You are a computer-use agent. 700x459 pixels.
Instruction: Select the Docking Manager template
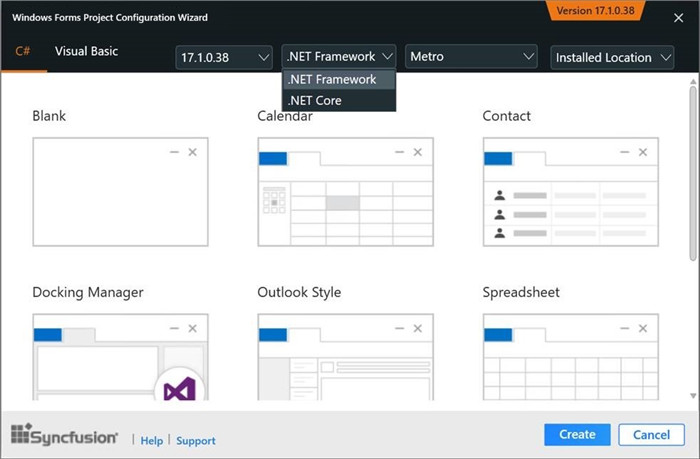click(x=120, y=356)
